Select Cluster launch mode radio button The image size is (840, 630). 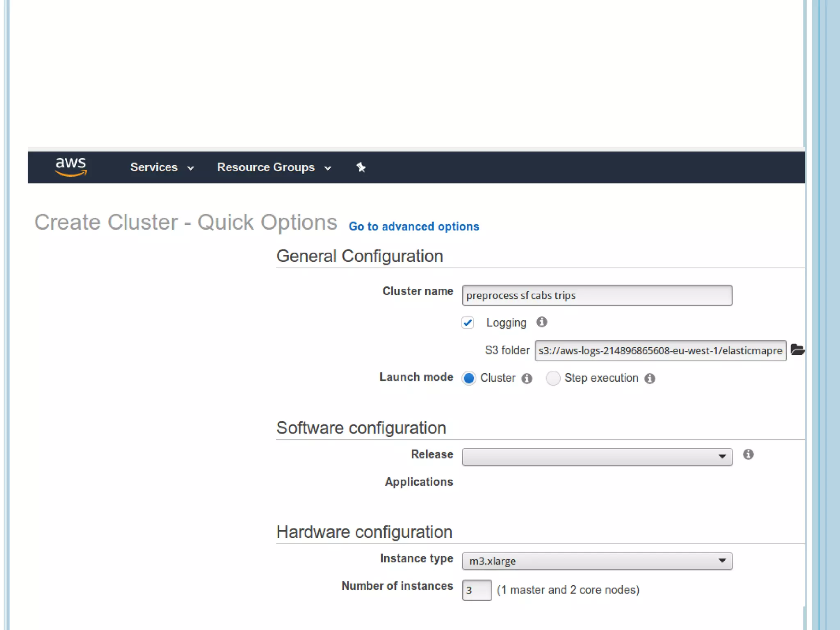469,378
